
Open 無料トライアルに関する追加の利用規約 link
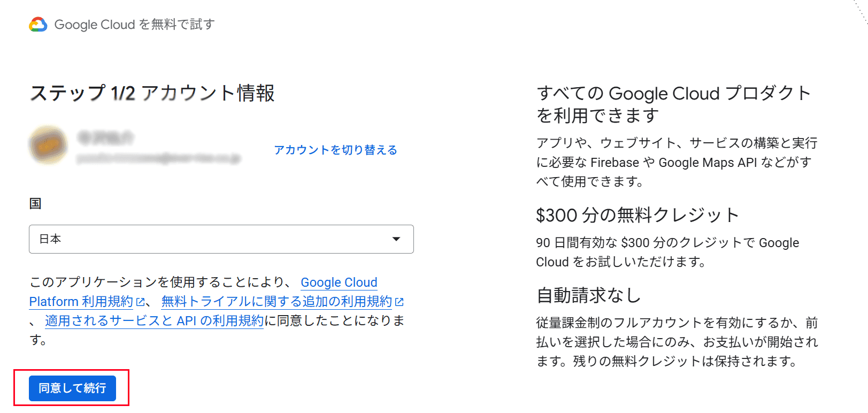277,302
